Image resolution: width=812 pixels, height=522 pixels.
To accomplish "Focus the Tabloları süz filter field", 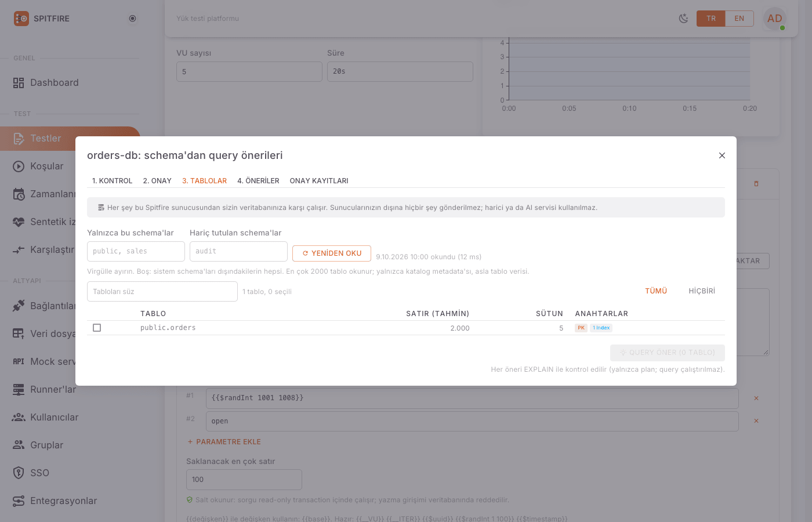I will (x=162, y=292).
